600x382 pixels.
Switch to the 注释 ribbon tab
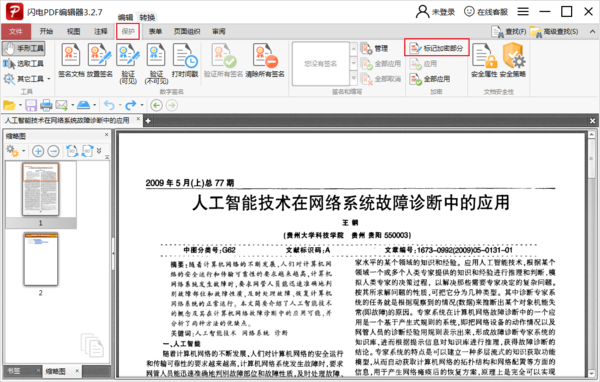(x=101, y=31)
